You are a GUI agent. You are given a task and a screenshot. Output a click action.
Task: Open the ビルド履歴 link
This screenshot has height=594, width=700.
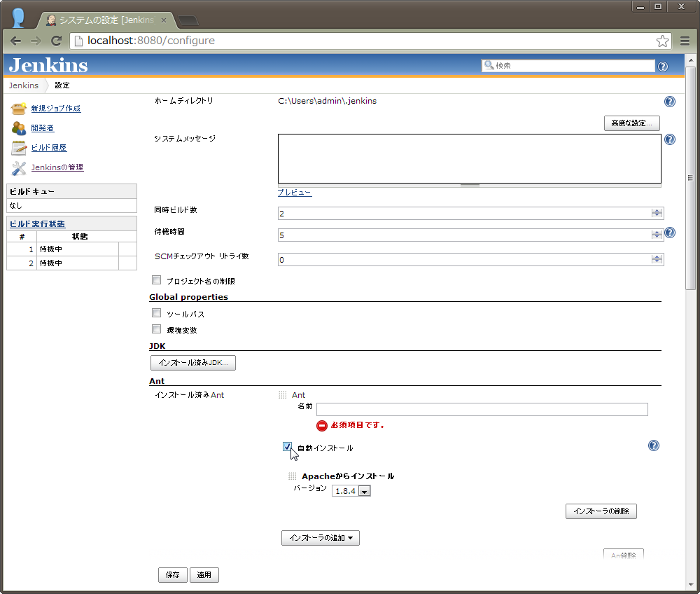pos(49,148)
